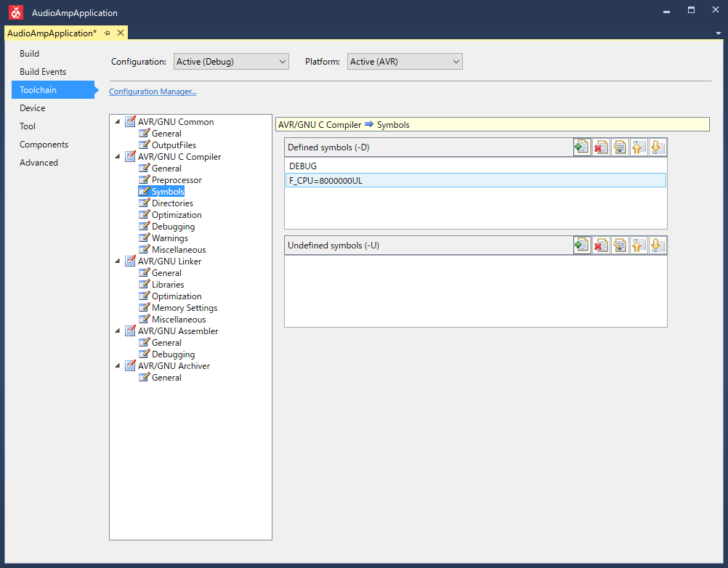Select the AVR/GNU Linker tree node
This screenshot has height=568, width=728.
pos(163,261)
